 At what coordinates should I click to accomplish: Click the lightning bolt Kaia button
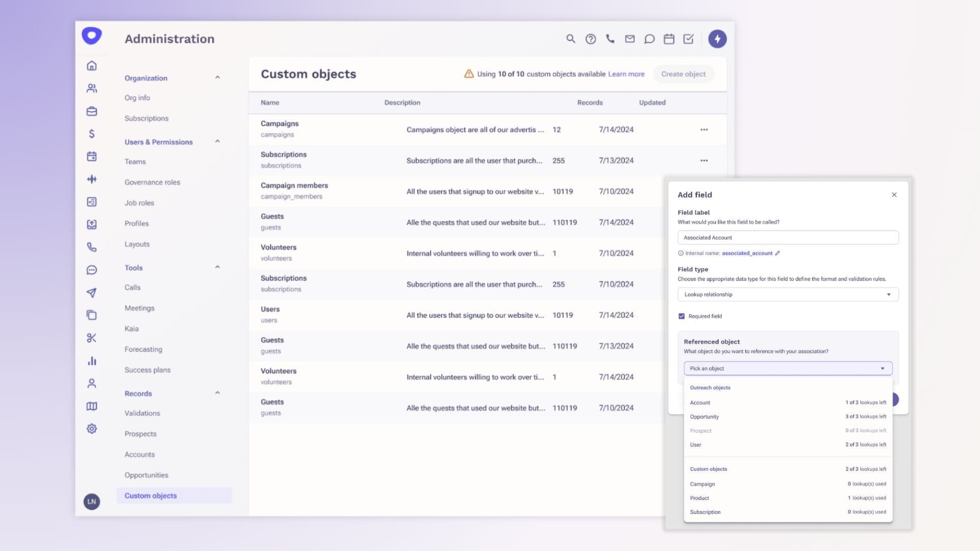(717, 39)
